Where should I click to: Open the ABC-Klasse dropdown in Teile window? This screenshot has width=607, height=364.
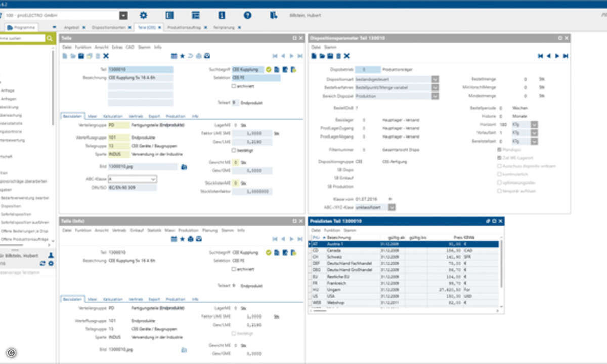154,179
